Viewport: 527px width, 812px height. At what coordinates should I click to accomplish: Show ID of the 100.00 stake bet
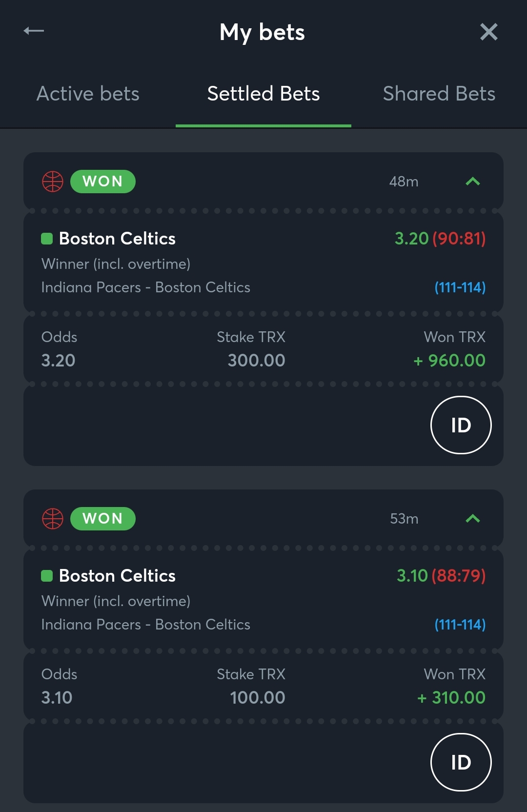(461, 762)
